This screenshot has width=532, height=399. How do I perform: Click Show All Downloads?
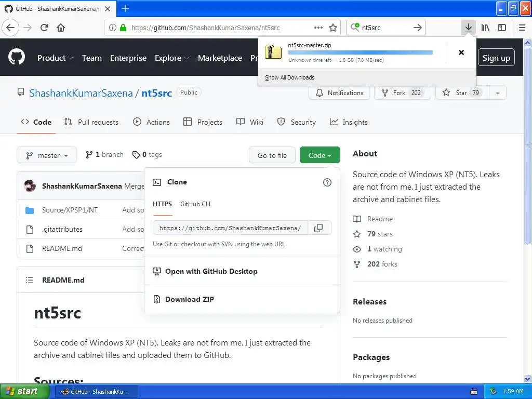[290, 77]
